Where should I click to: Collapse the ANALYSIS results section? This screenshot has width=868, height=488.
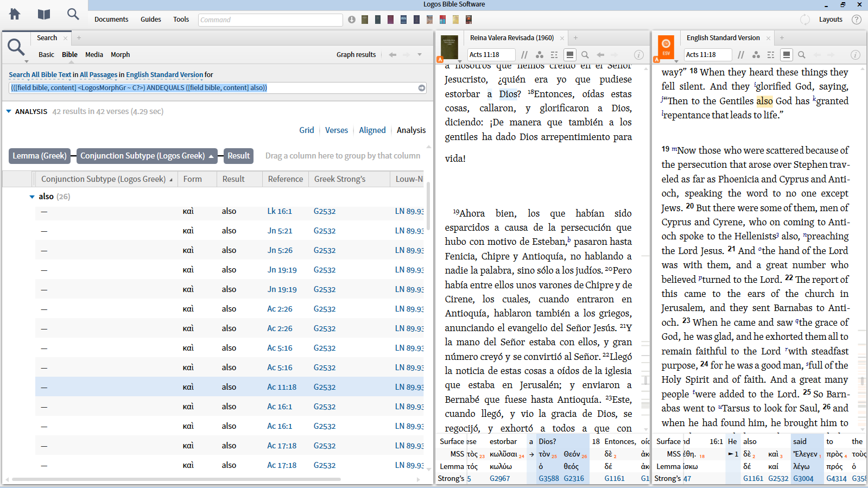click(9, 111)
